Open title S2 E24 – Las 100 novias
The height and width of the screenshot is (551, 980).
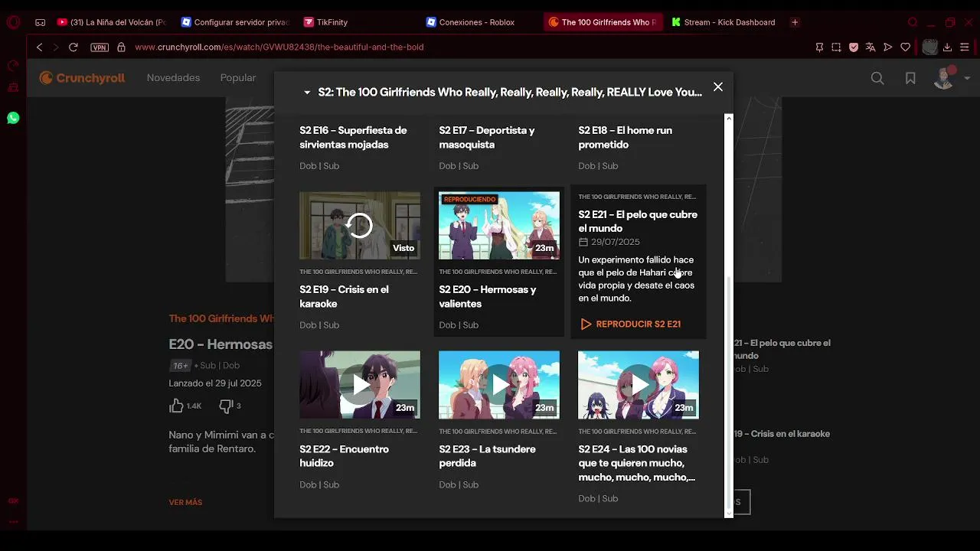[637, 463]
